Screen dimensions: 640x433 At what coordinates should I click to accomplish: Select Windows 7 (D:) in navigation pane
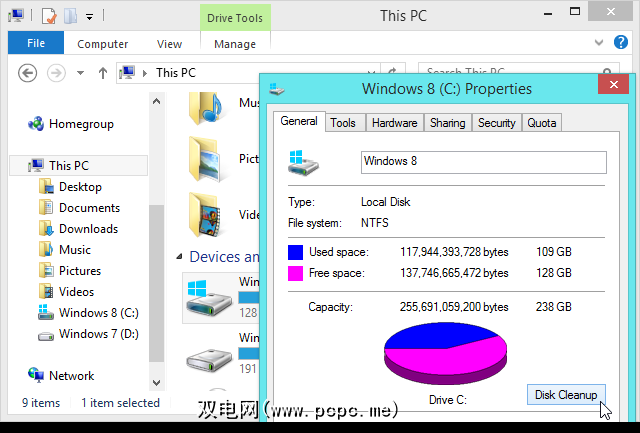pos(99,334)
